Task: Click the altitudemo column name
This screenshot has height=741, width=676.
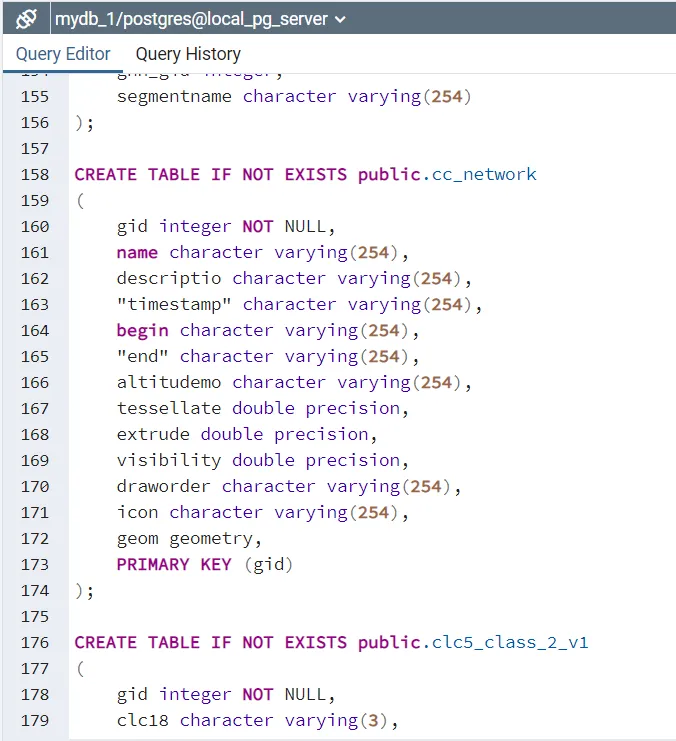Action: click(x=169, y=382)
